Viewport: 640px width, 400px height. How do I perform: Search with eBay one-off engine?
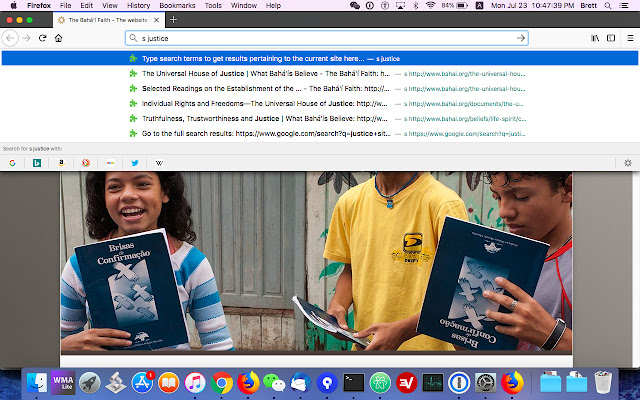(110, 163)
